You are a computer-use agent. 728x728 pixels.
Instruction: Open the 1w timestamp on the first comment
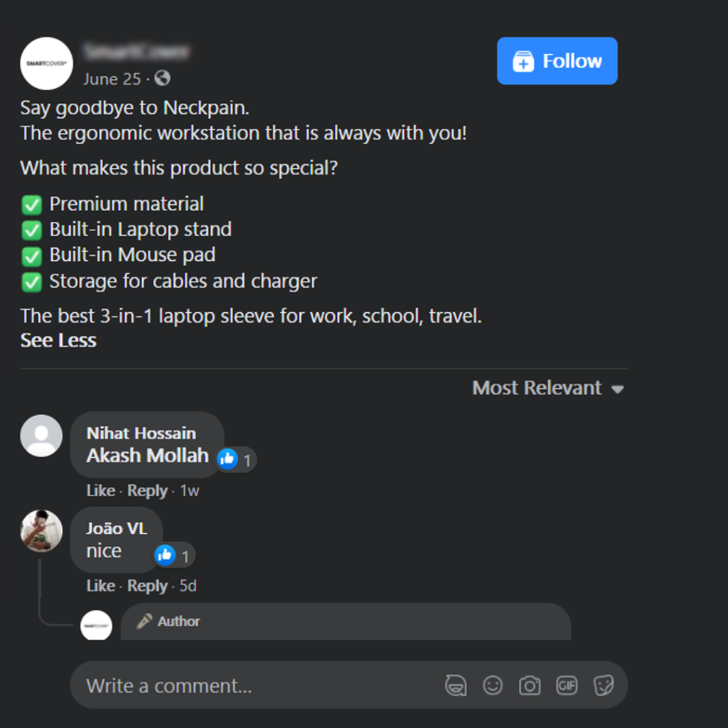tap(189, 491)
